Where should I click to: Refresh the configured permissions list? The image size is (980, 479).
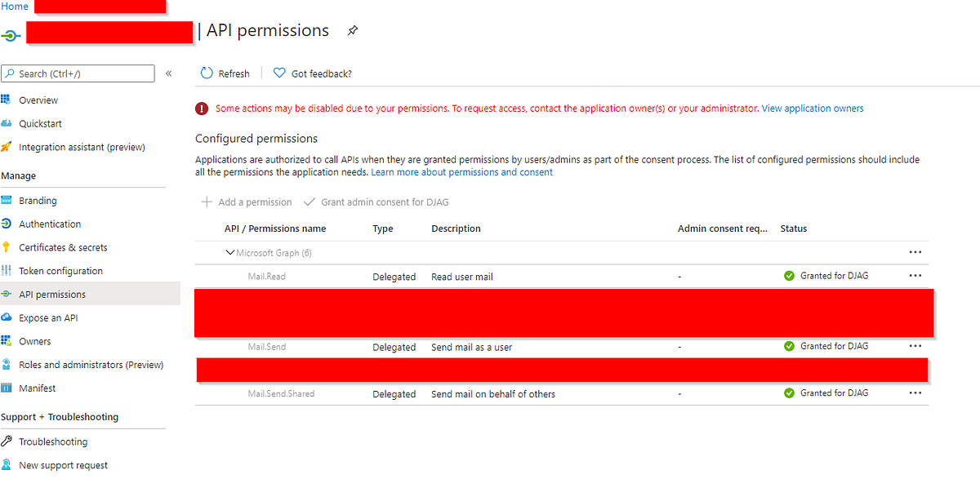[225, 73]
